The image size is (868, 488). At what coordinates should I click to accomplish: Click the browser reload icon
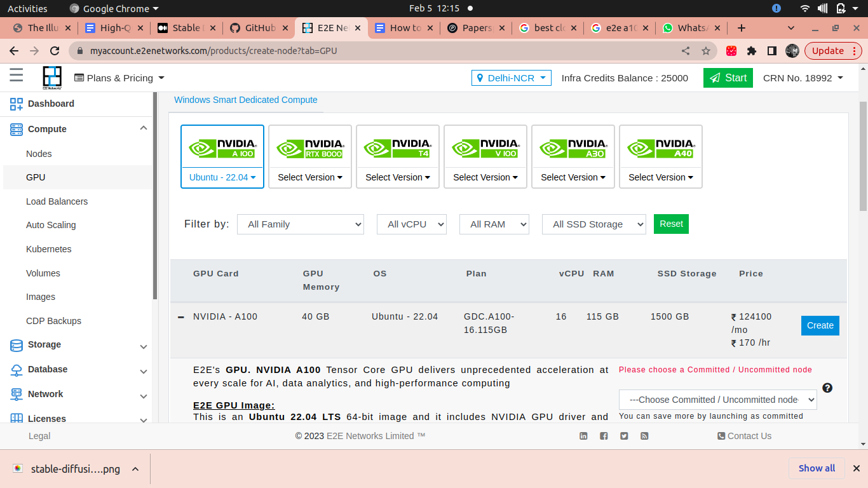pyautogui.click(x=55, y=51)
